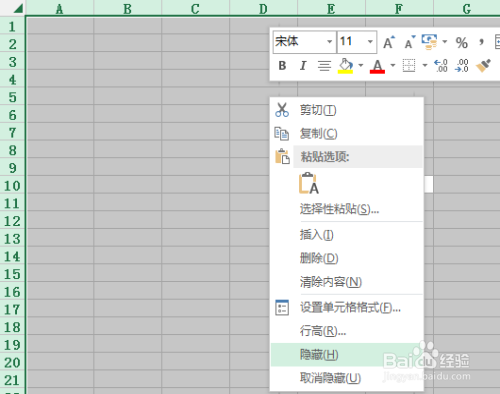Open the fill color dropdown arrow
This screenshot has height=394, width=500.
361,65
